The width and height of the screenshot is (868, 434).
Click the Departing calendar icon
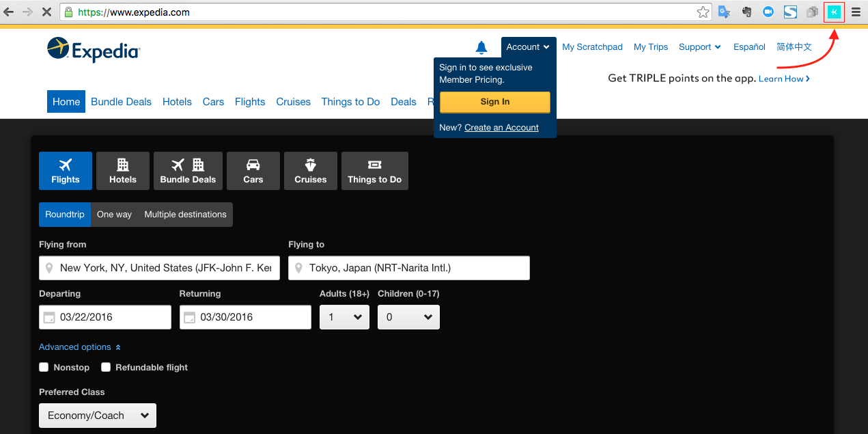49,317
